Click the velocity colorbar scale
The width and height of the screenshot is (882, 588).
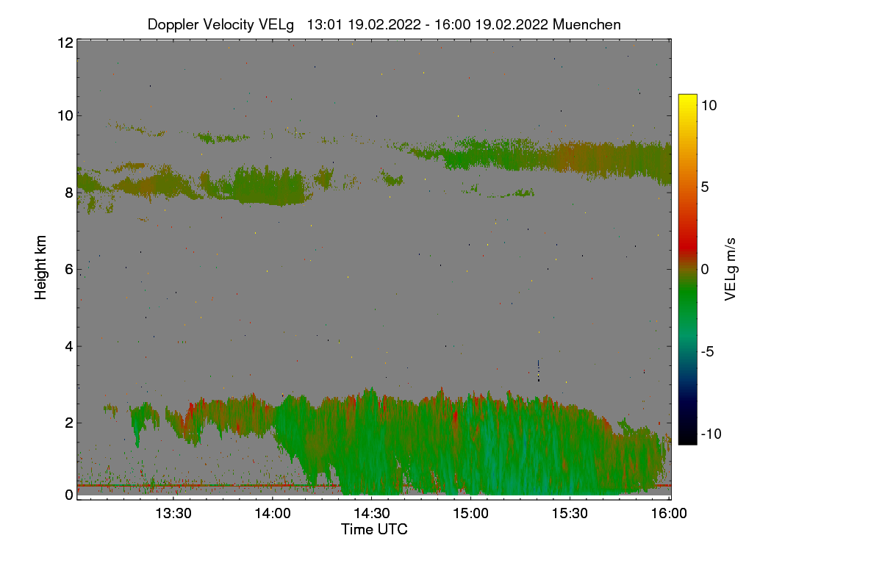click(687, 269)
